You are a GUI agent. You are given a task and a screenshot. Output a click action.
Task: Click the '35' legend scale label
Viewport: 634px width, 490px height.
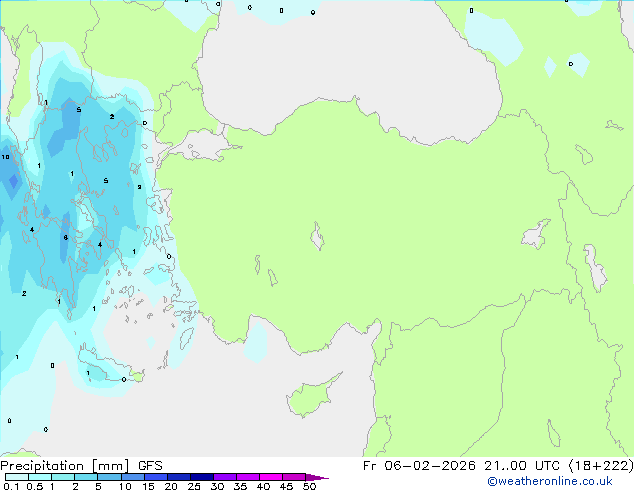(x=240, y=486)
